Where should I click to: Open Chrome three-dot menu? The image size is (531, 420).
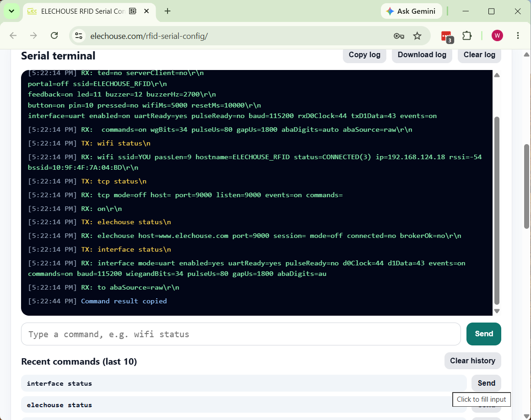[518, 36]
